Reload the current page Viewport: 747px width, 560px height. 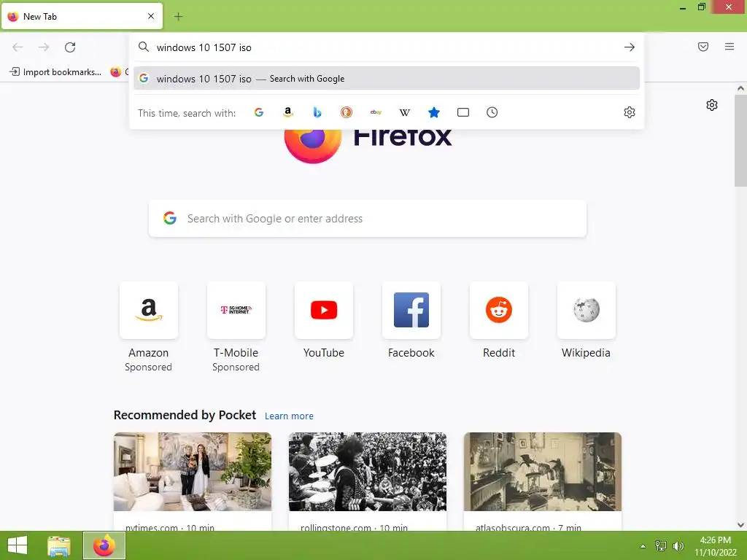70,47
